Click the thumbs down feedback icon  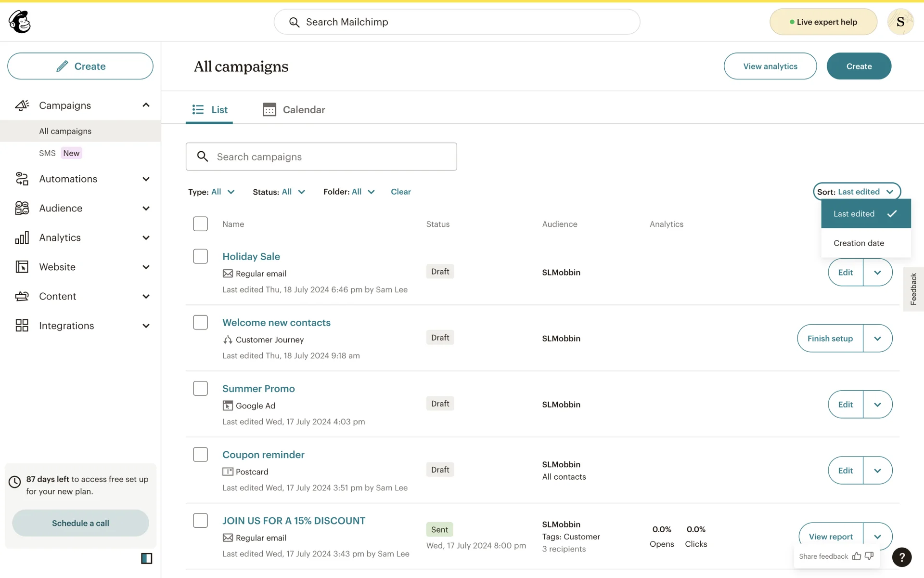pos(869,556)
